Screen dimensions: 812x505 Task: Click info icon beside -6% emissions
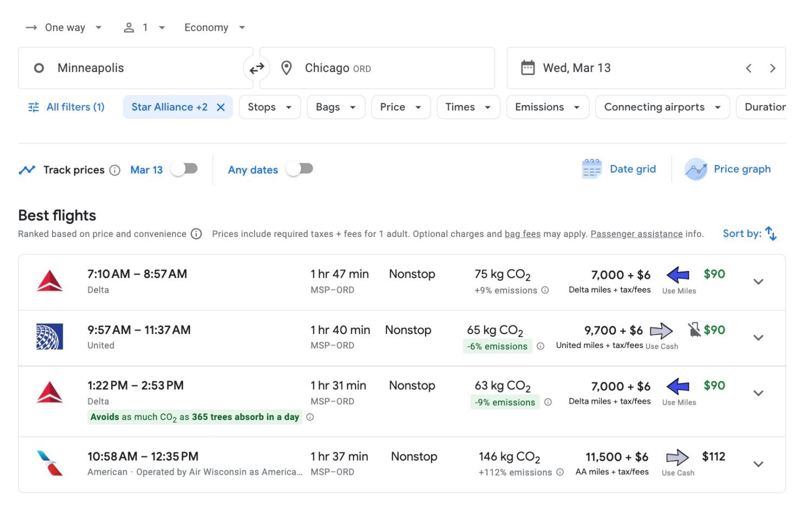coord(540,346)
